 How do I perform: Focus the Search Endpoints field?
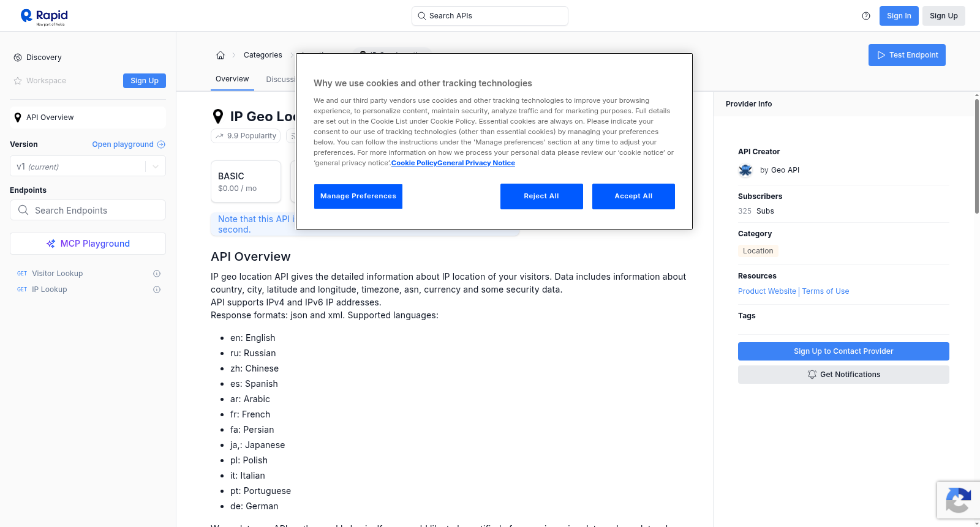click(x=88, y=210)
